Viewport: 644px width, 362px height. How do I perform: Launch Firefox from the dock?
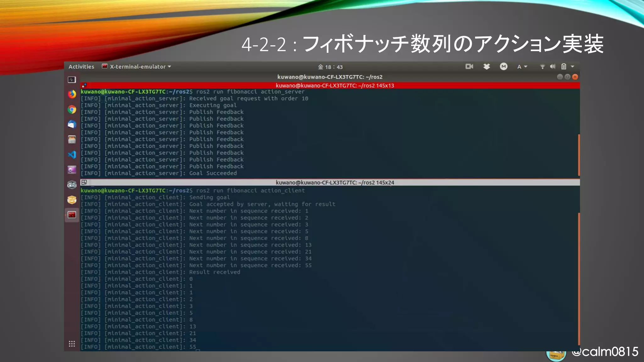(x=72, y=94)
